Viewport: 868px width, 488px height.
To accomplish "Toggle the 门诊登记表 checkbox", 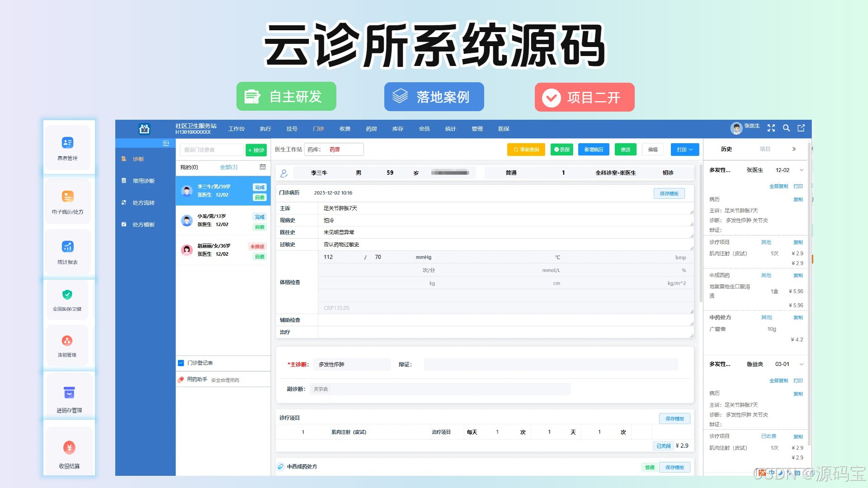I will pos(181,363).
